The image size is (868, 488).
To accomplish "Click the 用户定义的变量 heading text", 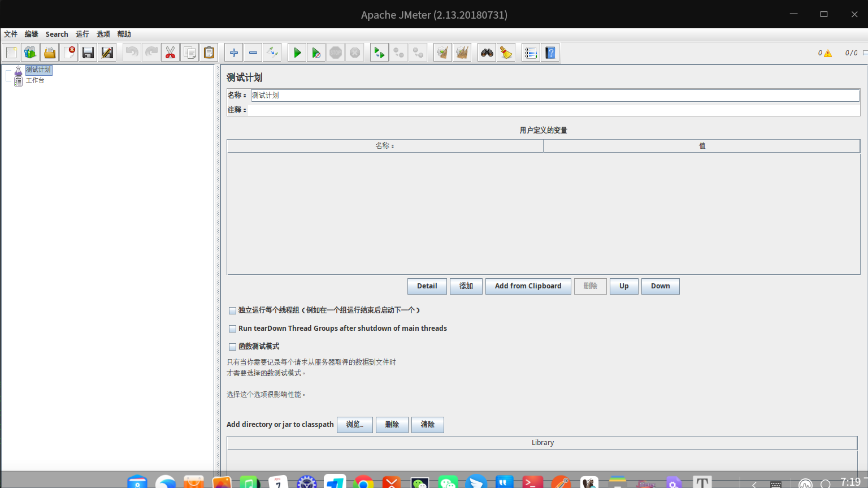I will click(x=543, y=130).
